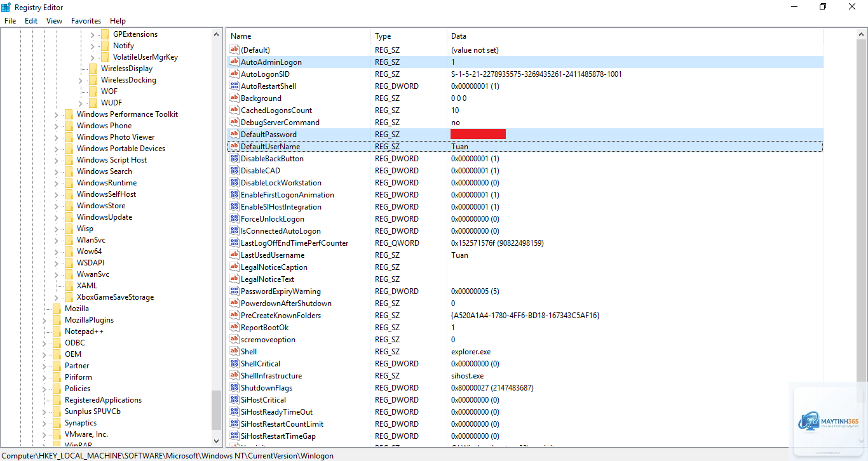The height and width of the screenshot is (461, 868).
Task: Select the WlanSvc key in the tree
Action: pyautogui.click(x=91, y=240)
